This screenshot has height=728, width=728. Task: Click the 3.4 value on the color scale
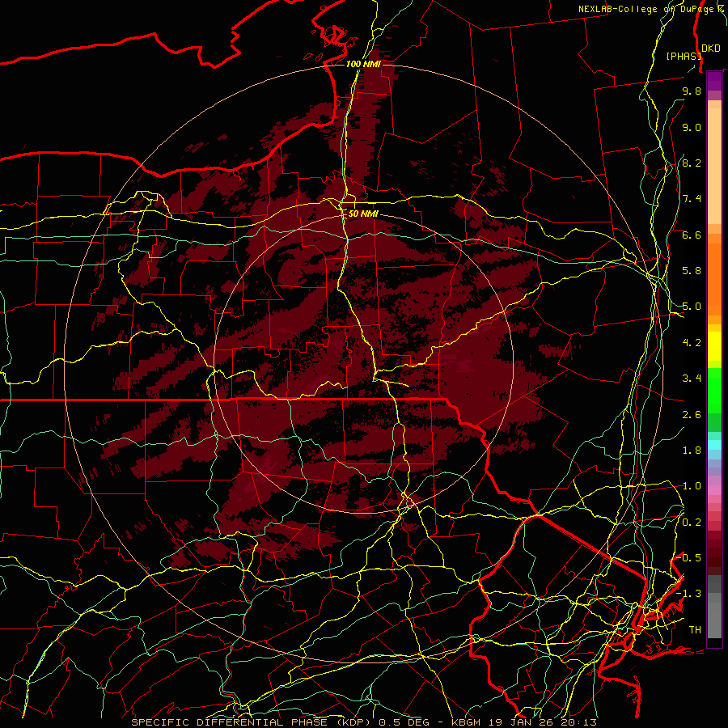(692, 379)
